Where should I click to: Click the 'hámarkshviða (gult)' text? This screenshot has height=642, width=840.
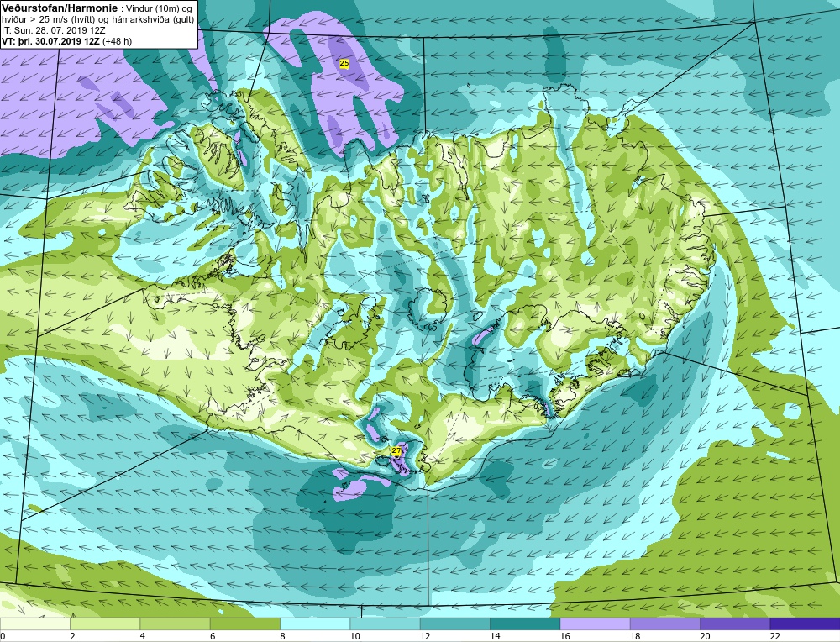point(154,20)
